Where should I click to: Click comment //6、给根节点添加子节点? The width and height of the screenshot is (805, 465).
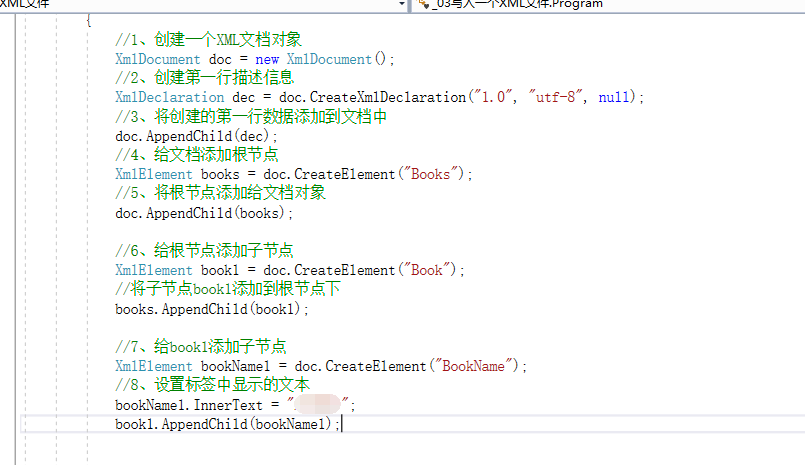[204, 250]
